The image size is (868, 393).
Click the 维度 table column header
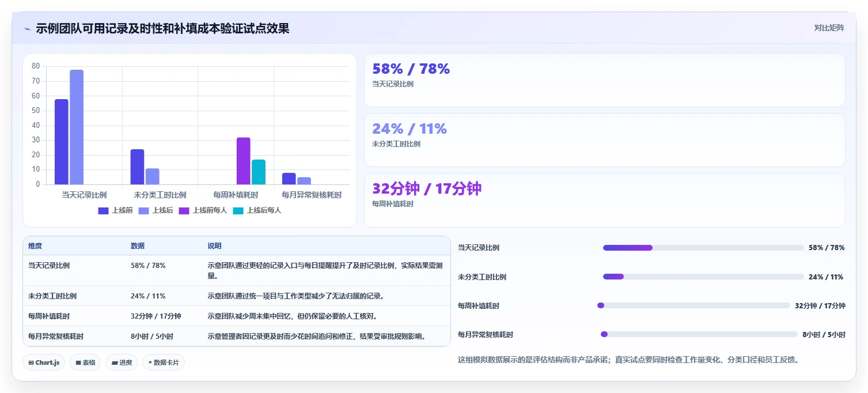point(35,246)
